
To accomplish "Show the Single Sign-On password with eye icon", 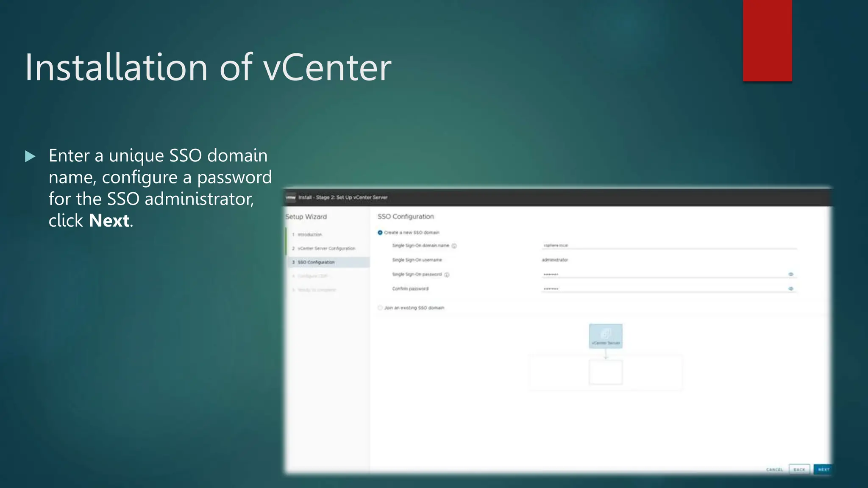I will (791, 274).
